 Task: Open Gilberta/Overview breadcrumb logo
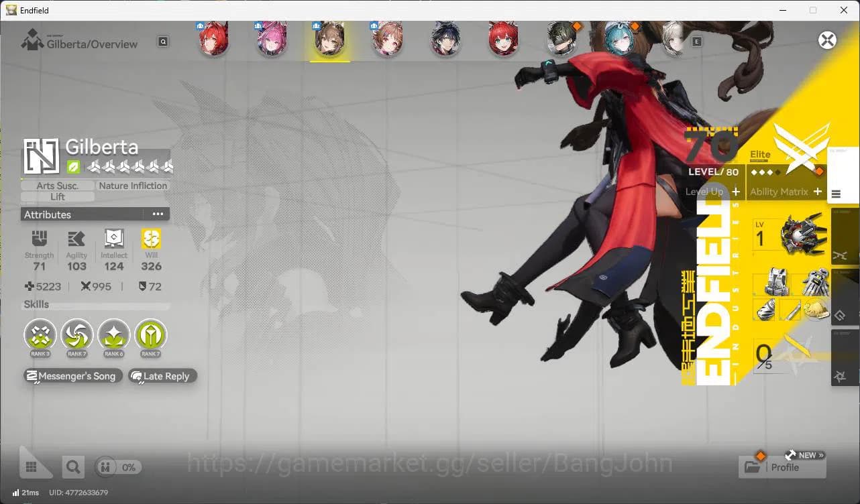coord(32,40)
